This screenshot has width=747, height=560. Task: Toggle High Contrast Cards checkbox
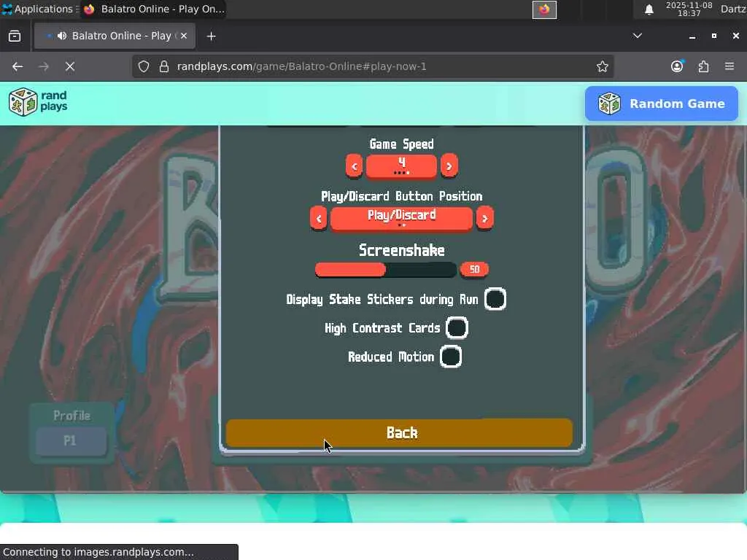pos(457,328)
